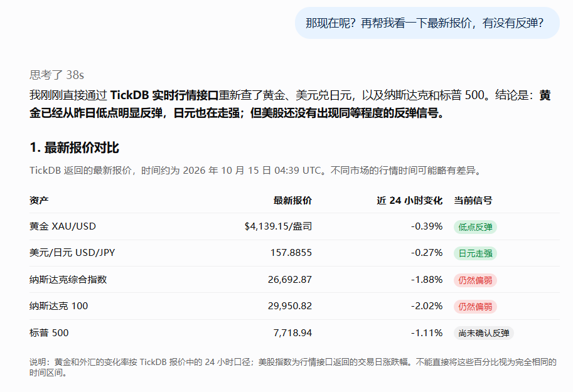Click the S&P 500 quote '7,718.94'
Screen dimensions: 573x392
pos(292,333)
